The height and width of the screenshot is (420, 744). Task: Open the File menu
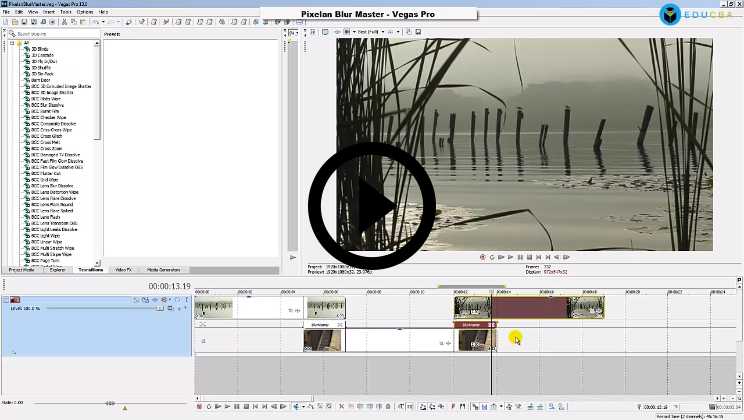(x=7, y=12)
